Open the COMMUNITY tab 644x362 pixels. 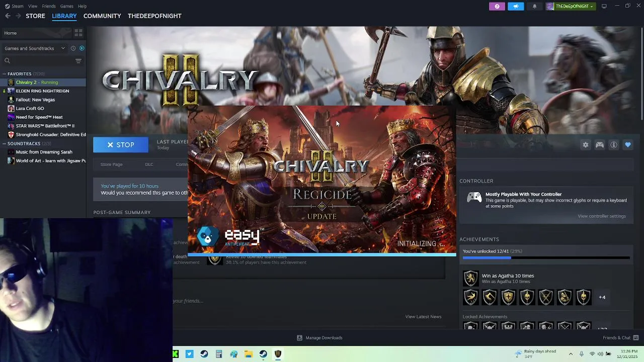coord(102,16)
